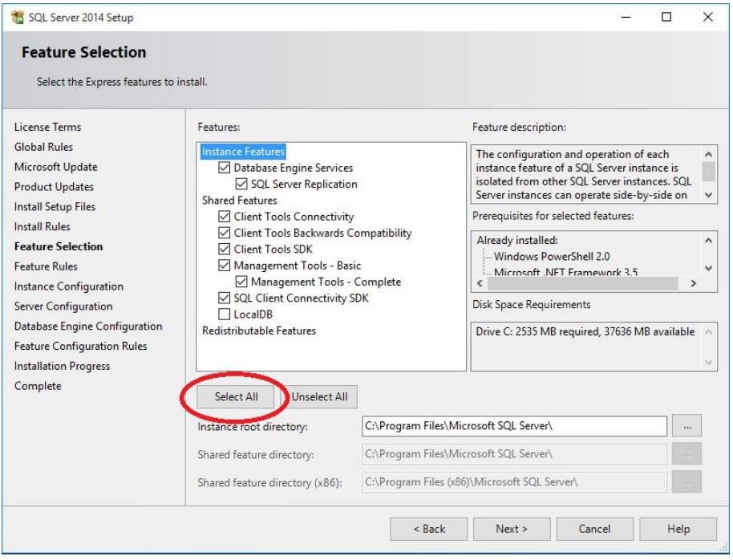Go back with the Back button
This screenshot has height=560, width=733.
(429, 529)
